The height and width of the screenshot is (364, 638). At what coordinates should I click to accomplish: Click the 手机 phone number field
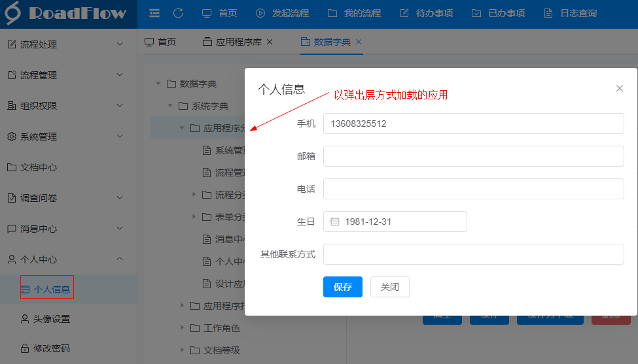[473, 124]
